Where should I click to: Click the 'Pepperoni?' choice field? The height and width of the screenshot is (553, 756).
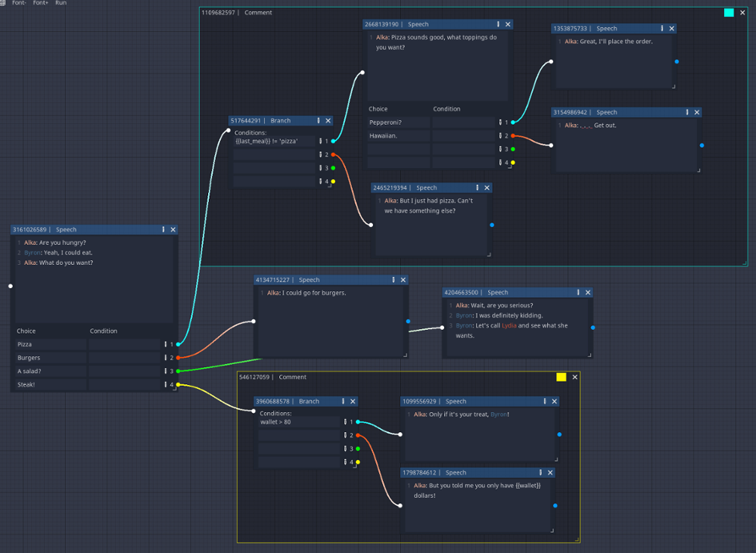(x=398, y=122)
